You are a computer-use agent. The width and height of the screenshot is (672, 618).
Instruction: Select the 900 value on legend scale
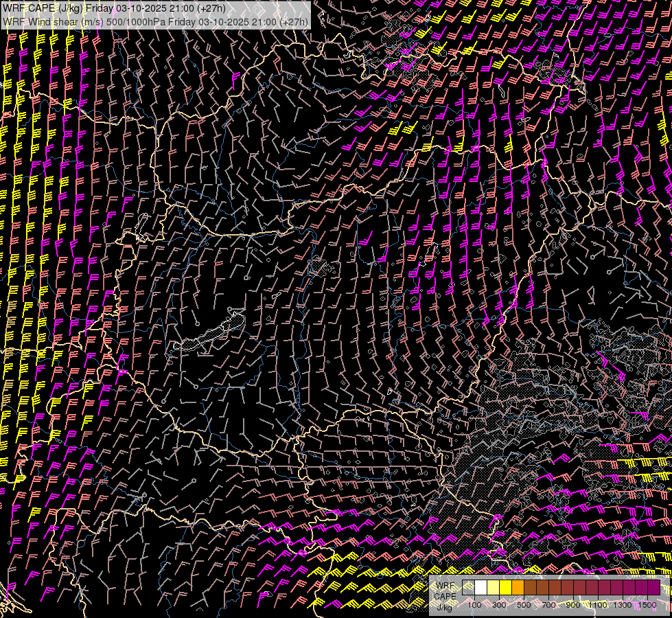[x=573, y=604]
